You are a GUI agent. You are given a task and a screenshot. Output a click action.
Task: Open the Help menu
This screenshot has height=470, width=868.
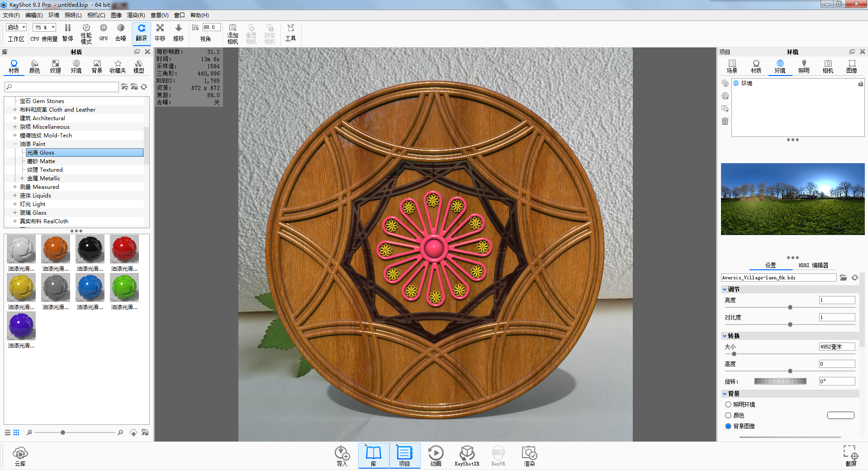[199, 15]
